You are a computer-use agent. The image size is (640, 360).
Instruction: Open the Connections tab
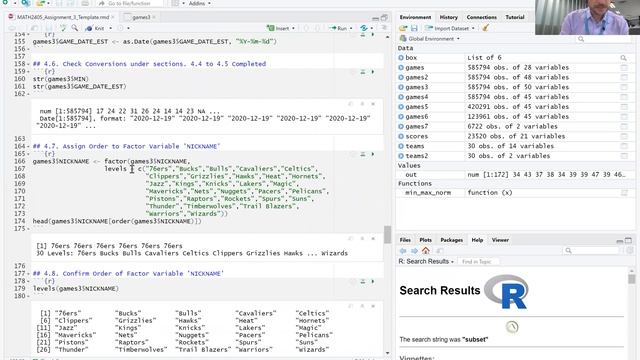coord(482,17)
